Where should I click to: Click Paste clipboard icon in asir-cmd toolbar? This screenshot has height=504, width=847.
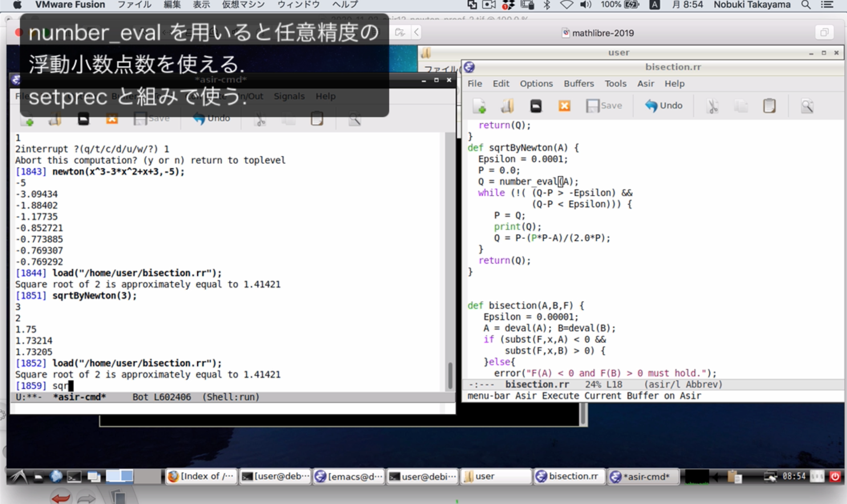pos(317,119)
